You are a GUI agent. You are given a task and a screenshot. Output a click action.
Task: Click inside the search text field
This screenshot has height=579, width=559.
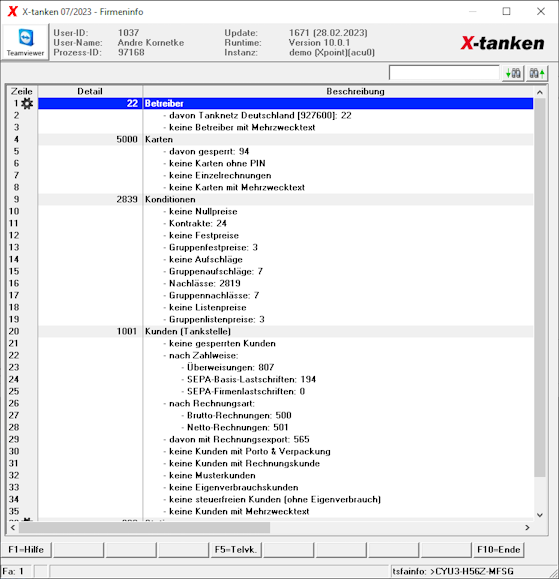point(444,73)
